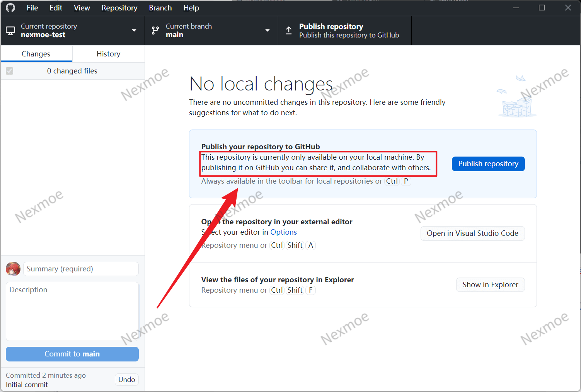This screenshot has width=581, height=392.
Task: Switch to the History tab
Action: (x=108, y=54)
